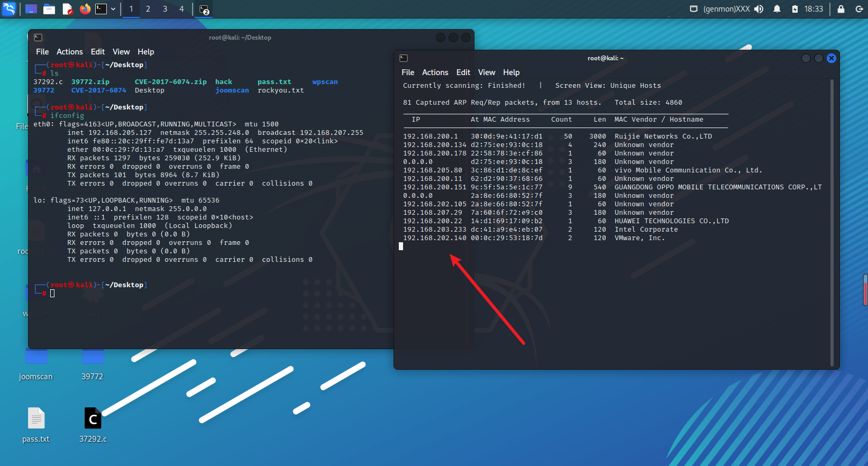Open Edit menu in netdiscover terminal window
The width and height of the screenshot is (868, 466).
463,72
